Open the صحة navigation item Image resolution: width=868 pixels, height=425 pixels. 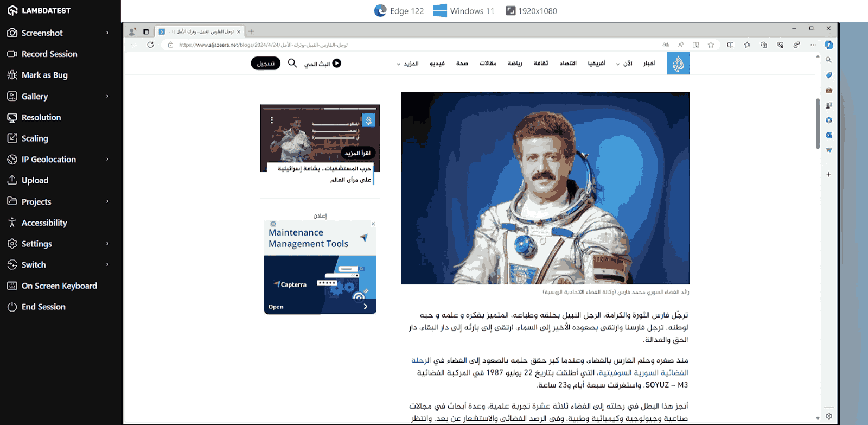click(462, 64)
